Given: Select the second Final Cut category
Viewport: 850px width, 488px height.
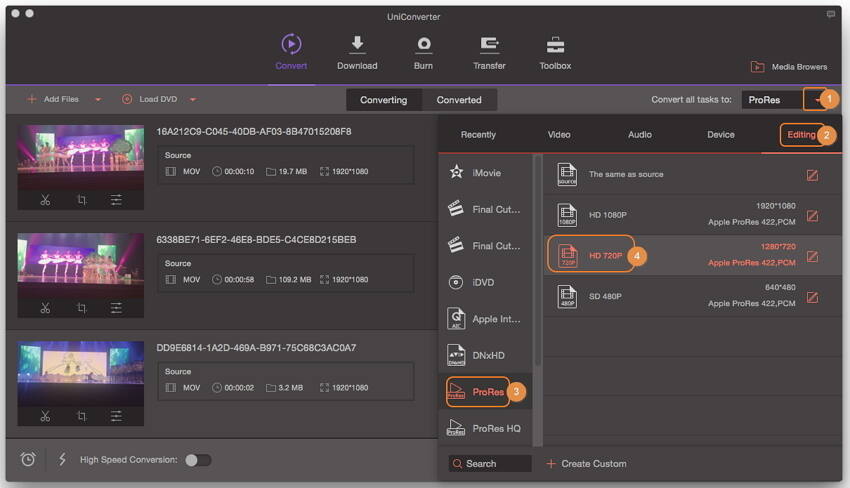Looking at the screenshot, I should (x=485, y=246).
